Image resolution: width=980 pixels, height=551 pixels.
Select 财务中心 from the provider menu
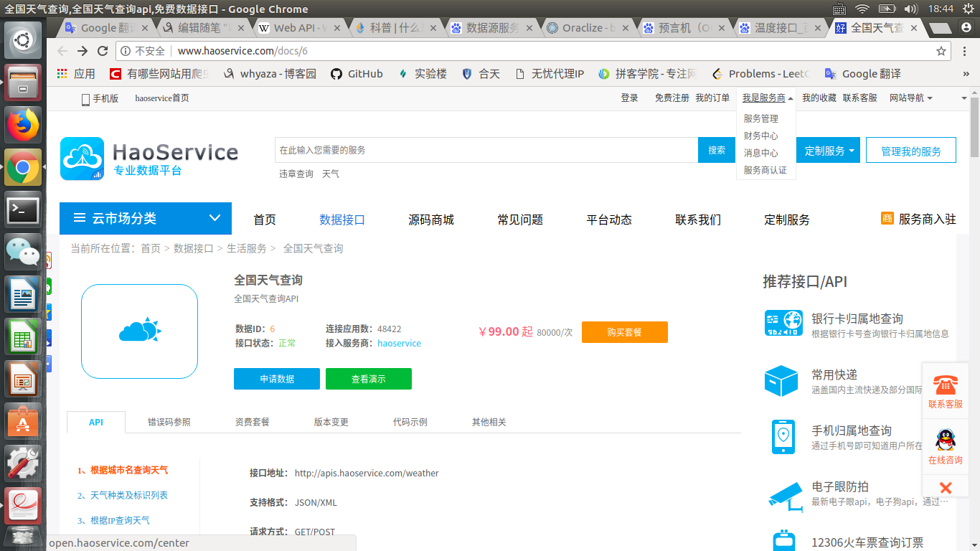(x=760, y=136)
